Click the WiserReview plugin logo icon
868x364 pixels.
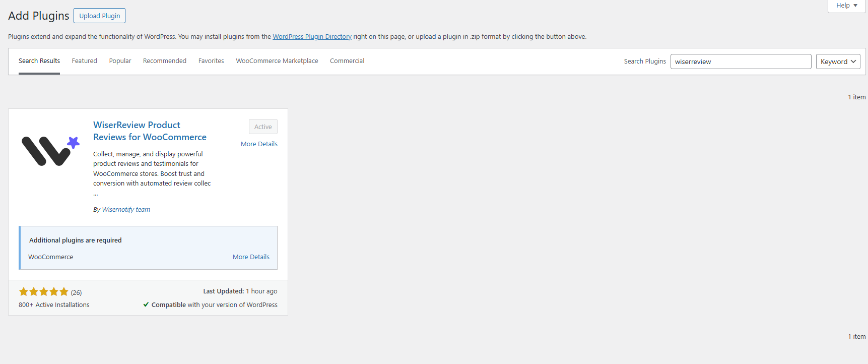pos(50,151)
